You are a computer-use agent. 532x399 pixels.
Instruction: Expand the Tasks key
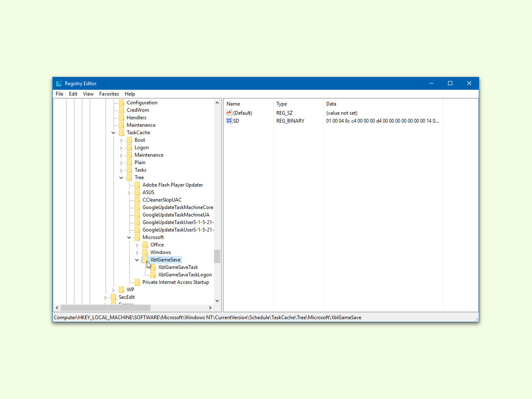121,170
